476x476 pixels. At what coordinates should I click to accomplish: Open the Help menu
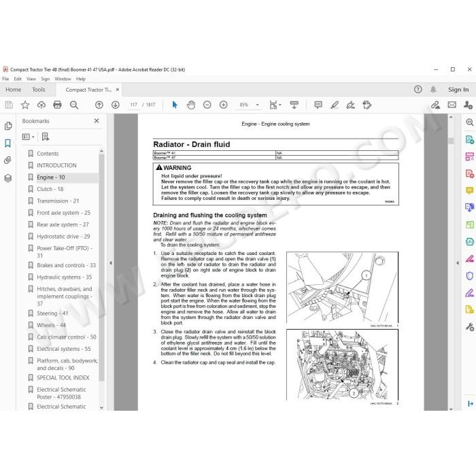point(80,79)
